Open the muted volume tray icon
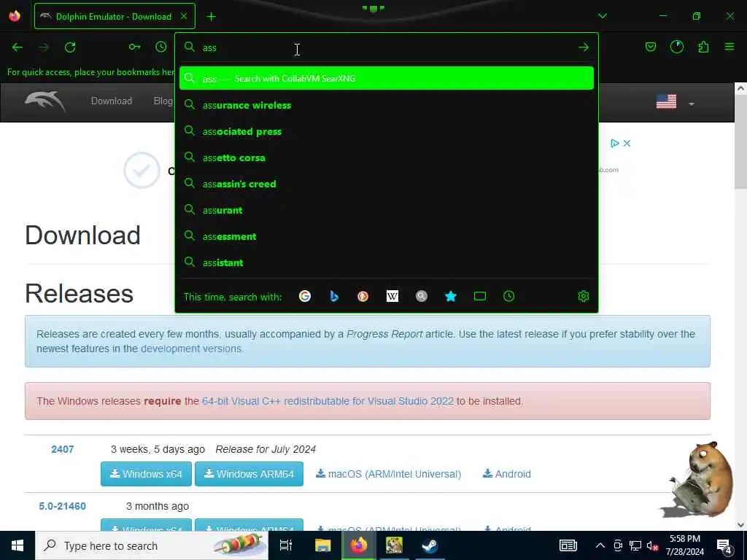Screen dimensions: 747x560 point(653,545)
